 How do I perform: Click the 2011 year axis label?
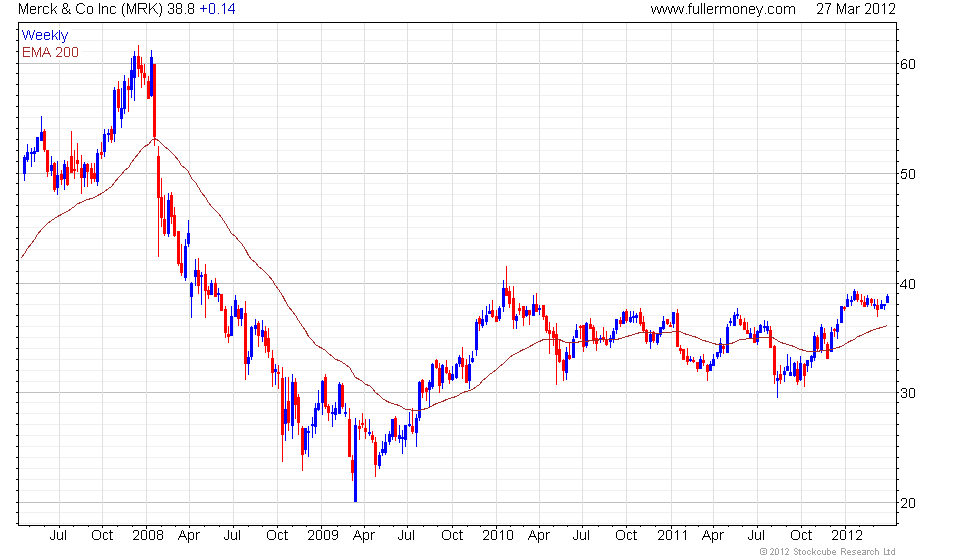672,536
